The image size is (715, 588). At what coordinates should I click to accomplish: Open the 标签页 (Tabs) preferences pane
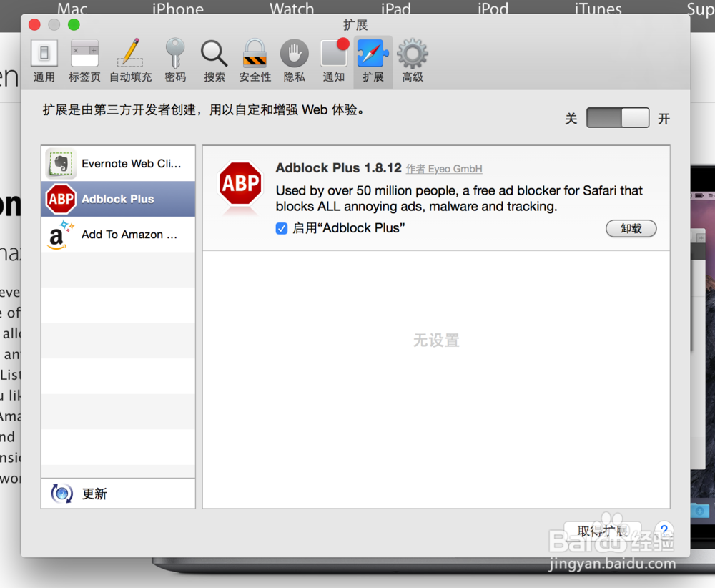pos(84,61)
